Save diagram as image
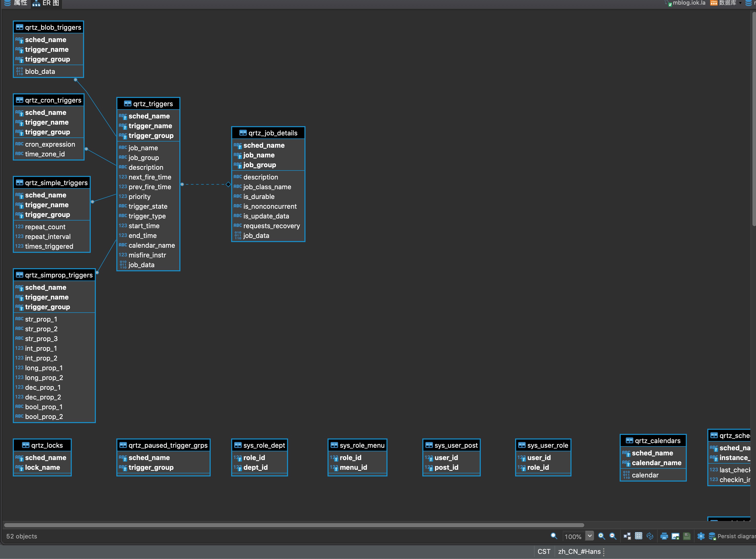The width and height of the screenshot is (756, 559). [x=676, y=536]
